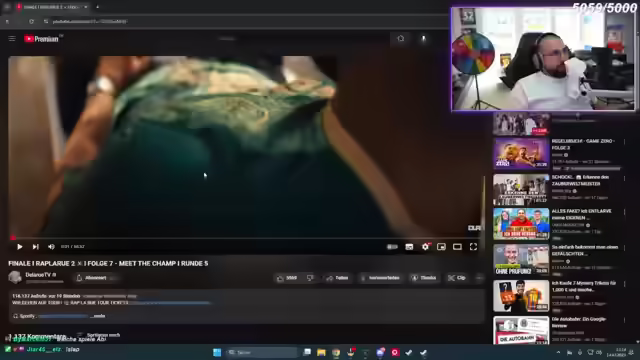The image size is (640, 360).
Task: Toggle theater mode view
Action: click(x=457, y=247)
